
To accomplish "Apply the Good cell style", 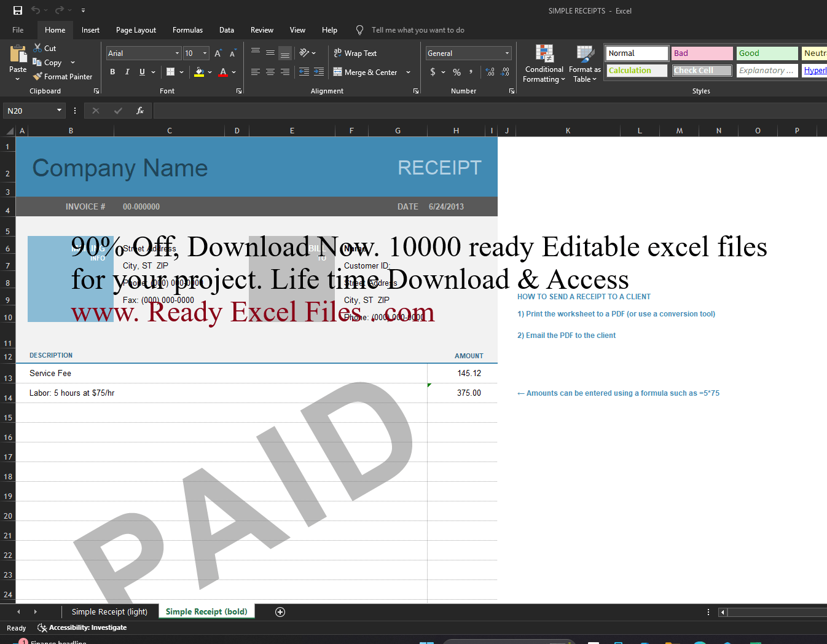I will 767,53.
